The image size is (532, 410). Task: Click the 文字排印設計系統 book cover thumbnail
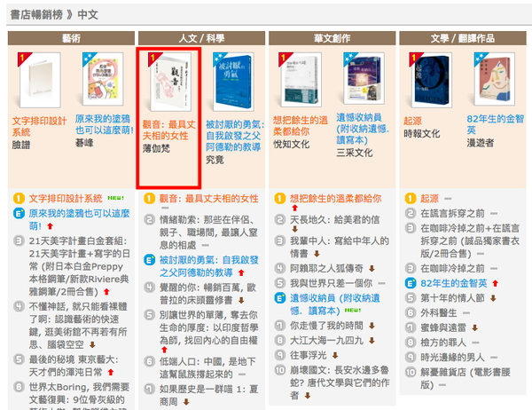pos(39,80)
